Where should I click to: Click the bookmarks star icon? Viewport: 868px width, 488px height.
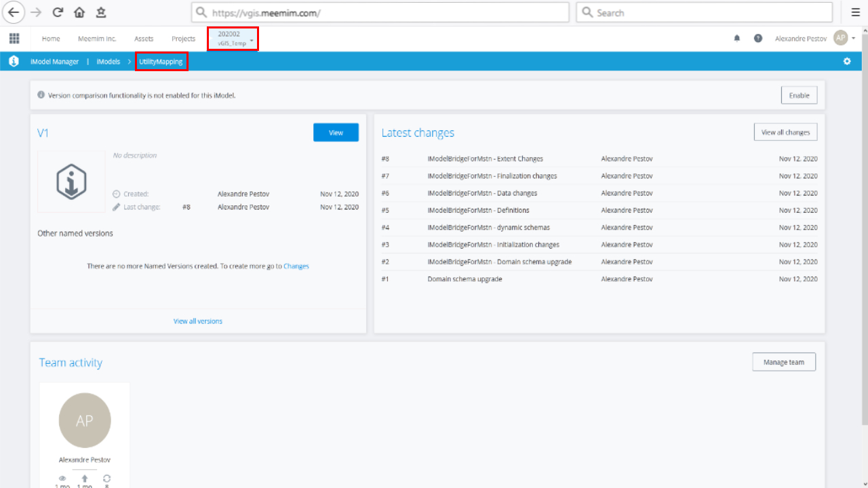(x=101, y=12)
